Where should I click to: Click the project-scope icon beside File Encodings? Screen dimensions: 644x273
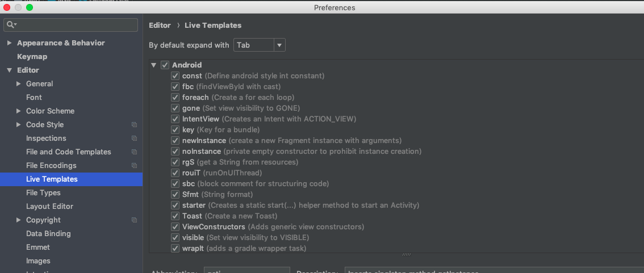pos(135,166)
